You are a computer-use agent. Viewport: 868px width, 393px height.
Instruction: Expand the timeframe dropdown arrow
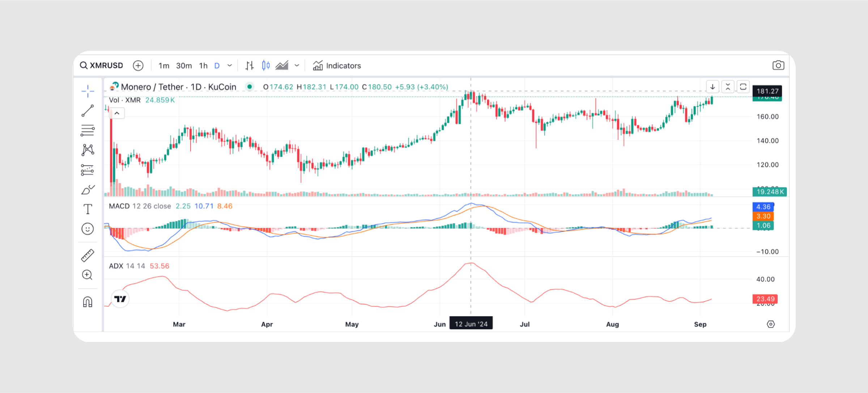coord(229,65)
